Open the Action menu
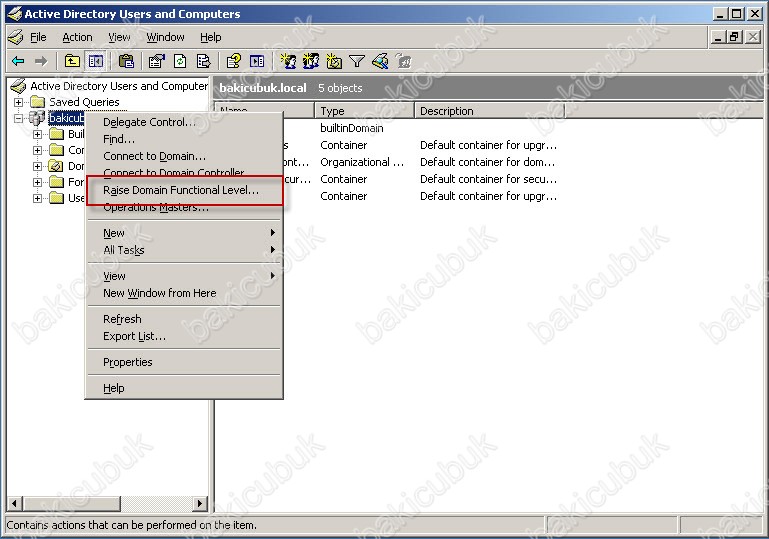Viewport: 769px width, 539px height. 77,37
